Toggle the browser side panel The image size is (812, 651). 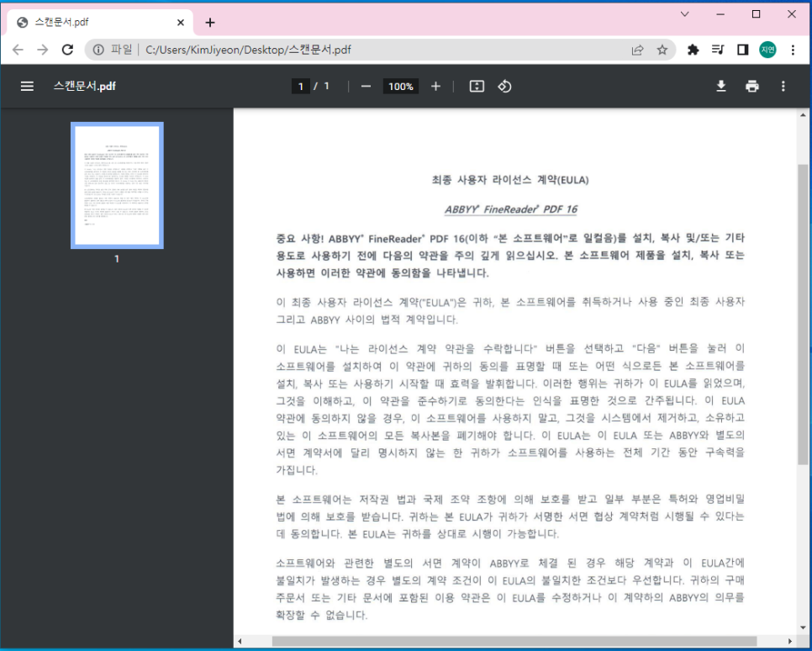pyautogui.click(x=742, y=50)
